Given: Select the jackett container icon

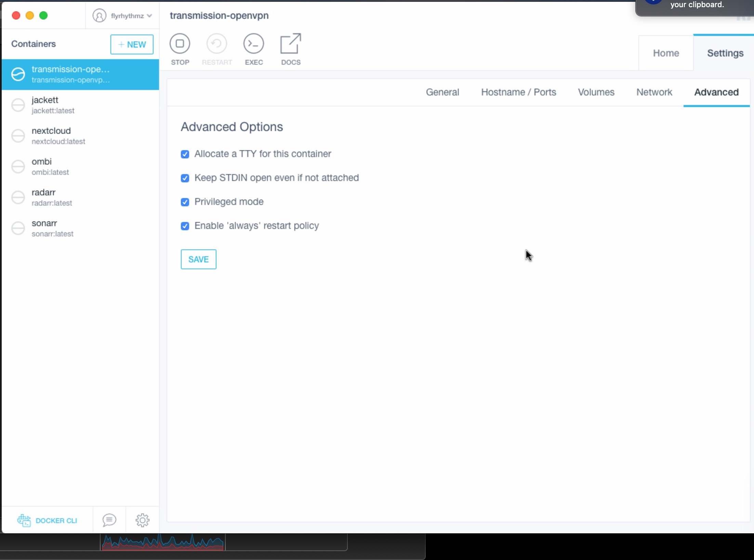Looking at the screenshot, I should (18, 105).
